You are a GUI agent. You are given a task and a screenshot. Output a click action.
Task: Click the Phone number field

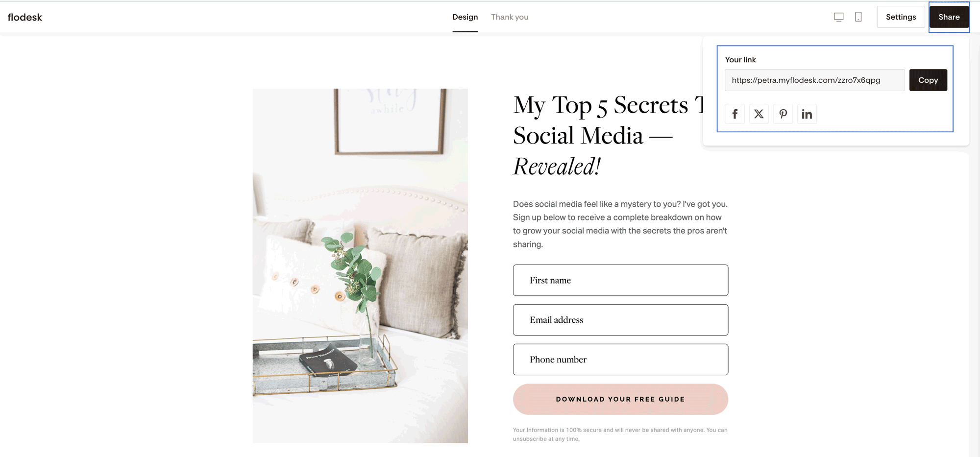tap(620, 360)
